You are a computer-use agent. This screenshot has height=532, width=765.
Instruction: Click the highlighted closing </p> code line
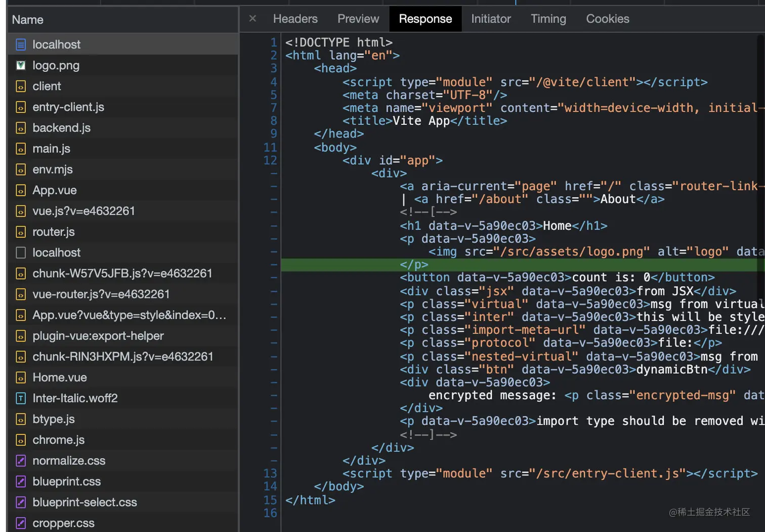pos(523,264)
